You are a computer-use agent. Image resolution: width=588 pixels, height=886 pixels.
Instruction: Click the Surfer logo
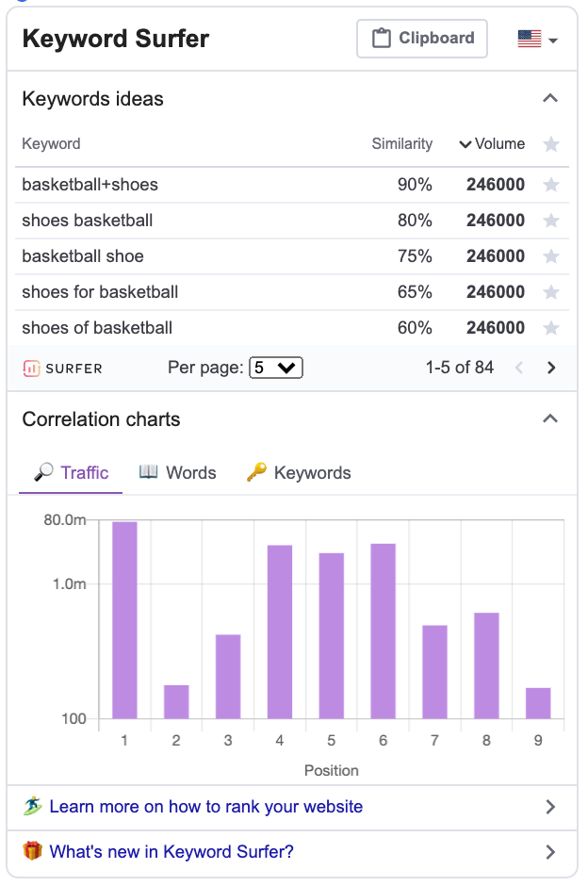62,369
